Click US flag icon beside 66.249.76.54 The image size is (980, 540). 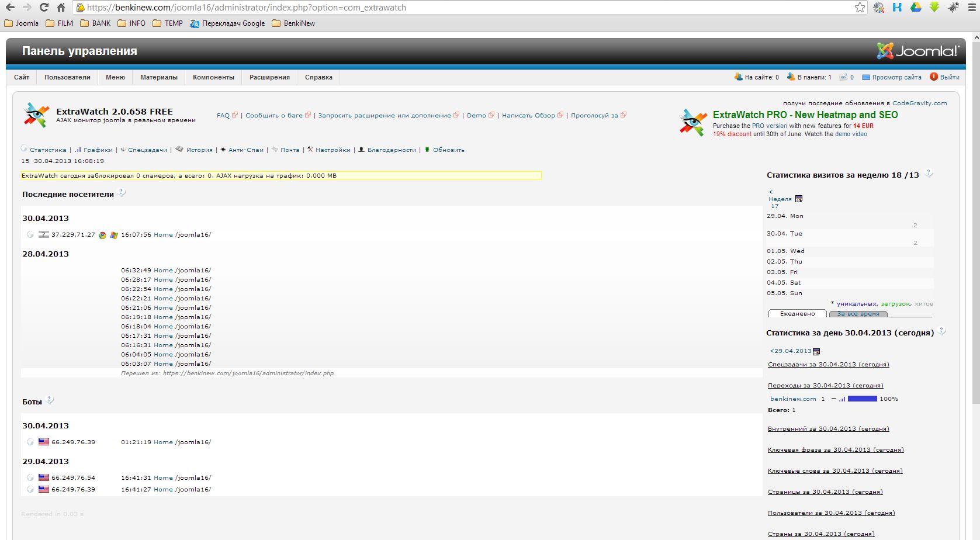point(44,477)
